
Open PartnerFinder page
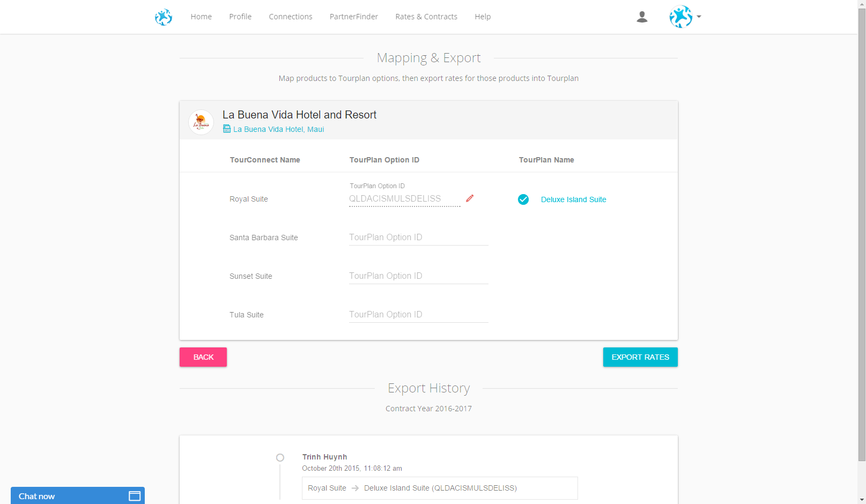point(354,17)
